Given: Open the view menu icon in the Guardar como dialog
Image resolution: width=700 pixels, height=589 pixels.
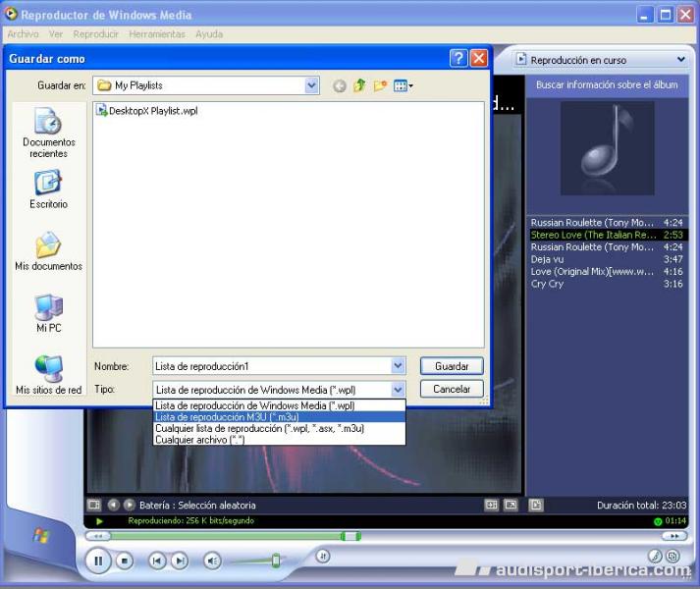Looking at the screenshot, I should tap(404, 85).
